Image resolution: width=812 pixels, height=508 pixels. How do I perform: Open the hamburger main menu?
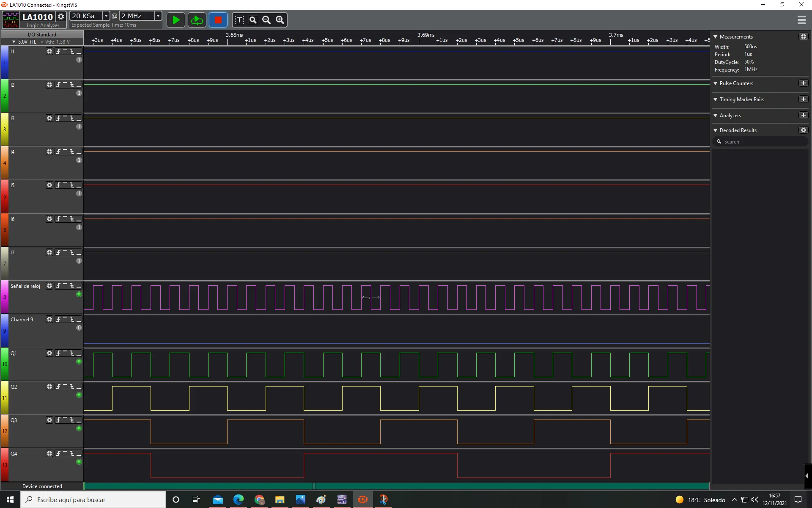coord(801,20)
